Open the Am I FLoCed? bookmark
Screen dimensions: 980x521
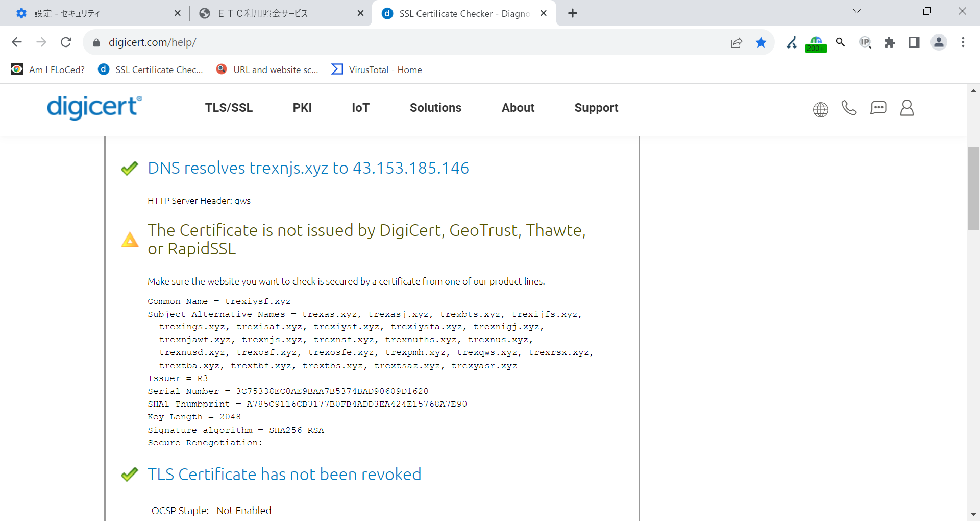[x=48, y=69]
